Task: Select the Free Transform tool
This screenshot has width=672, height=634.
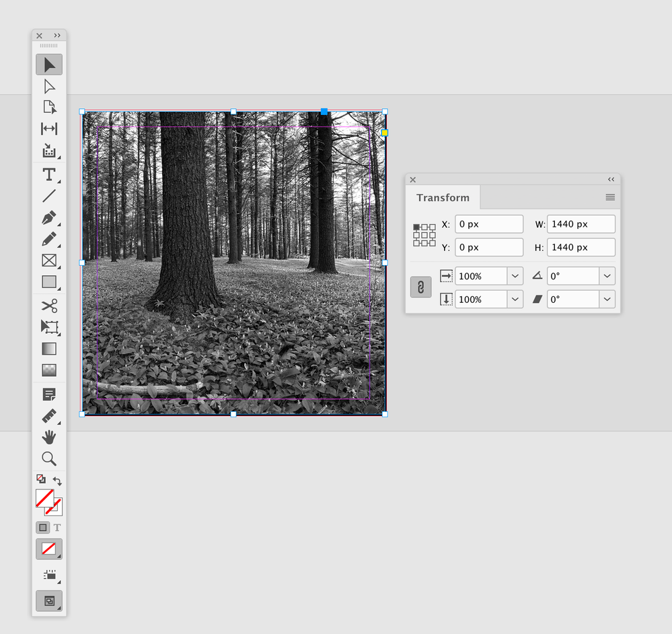Action: [49, 328]
